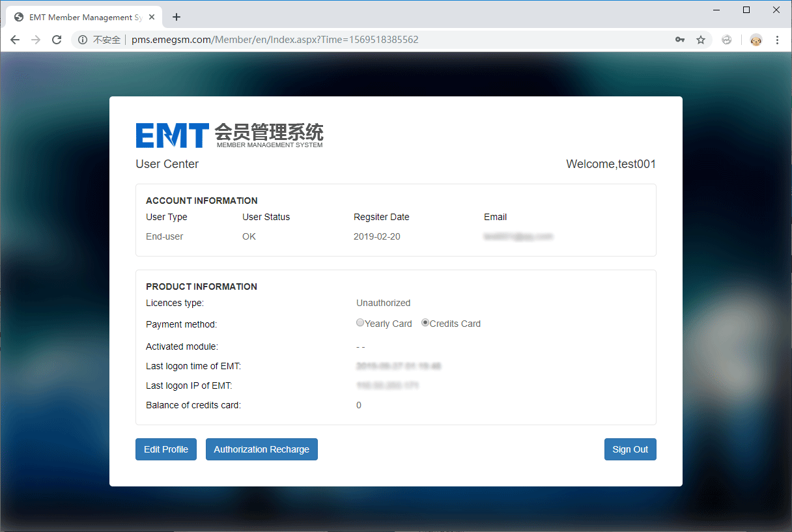Click the Sign Out button

click(630, 449)
